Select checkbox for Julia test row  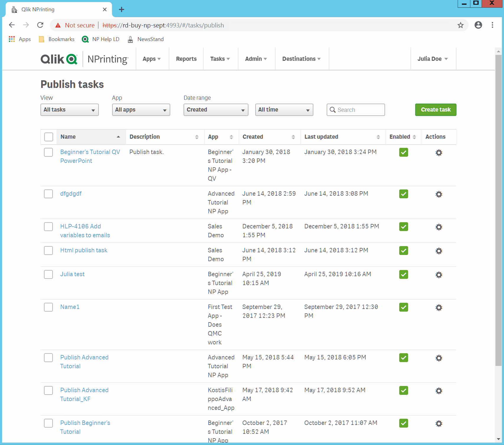48,274
